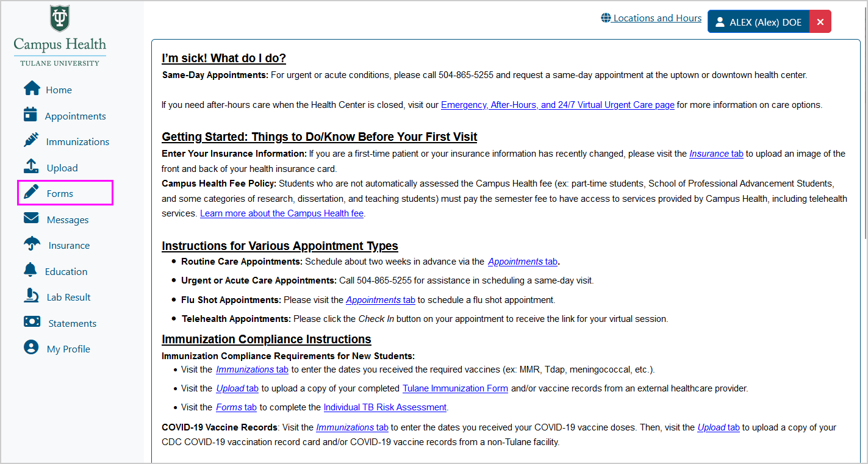Open Messages from the sidebar
The width and height of the screenshot is (868, 464).
click(68, 220)
